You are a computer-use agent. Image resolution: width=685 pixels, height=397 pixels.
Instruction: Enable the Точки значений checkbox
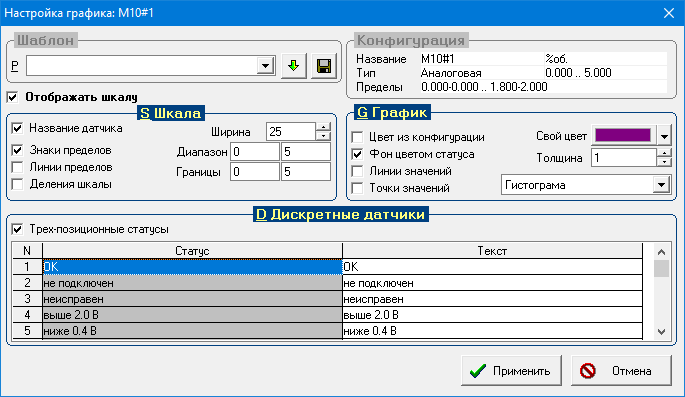coord(357,188)
